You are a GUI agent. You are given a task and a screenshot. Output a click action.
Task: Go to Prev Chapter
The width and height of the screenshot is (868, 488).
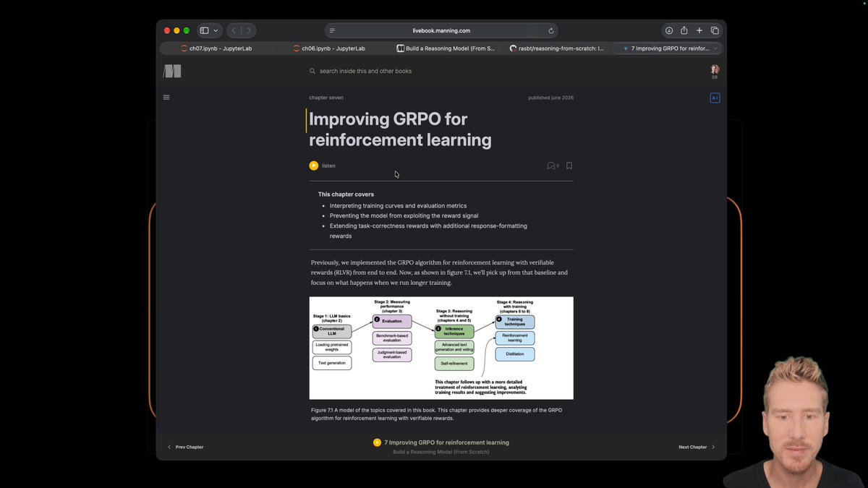[185, 447]
